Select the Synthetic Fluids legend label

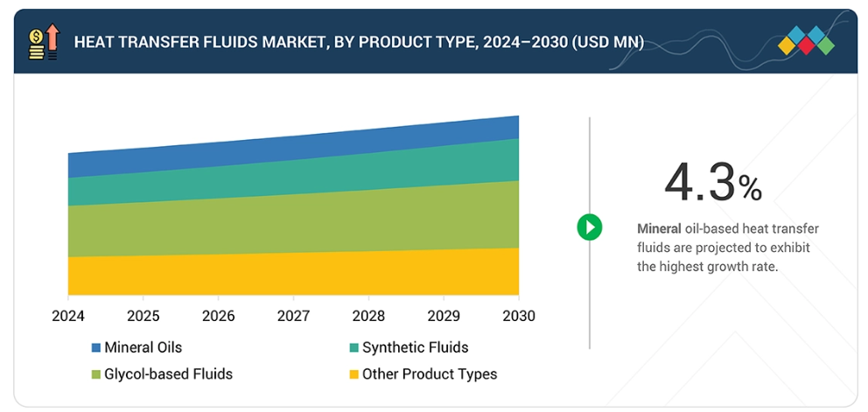click(415, 347)
